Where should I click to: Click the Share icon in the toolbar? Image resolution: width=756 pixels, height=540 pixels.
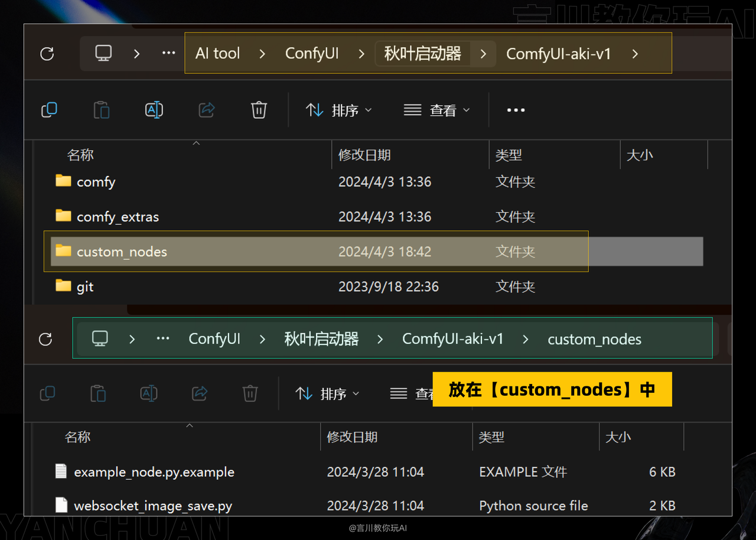click(206, 109)
